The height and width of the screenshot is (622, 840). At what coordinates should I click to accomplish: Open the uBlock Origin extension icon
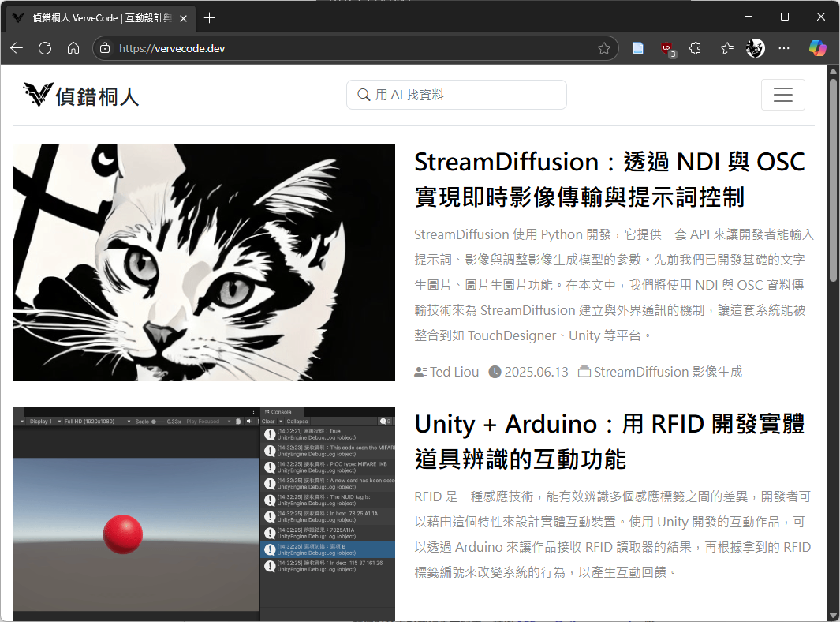point(667,48)
